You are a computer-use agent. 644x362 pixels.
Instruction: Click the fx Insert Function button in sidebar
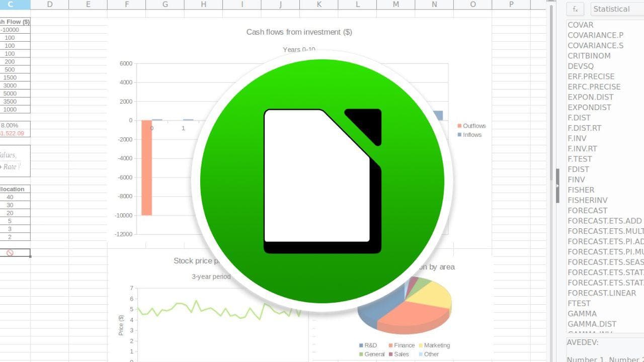(x=575, y=9)
